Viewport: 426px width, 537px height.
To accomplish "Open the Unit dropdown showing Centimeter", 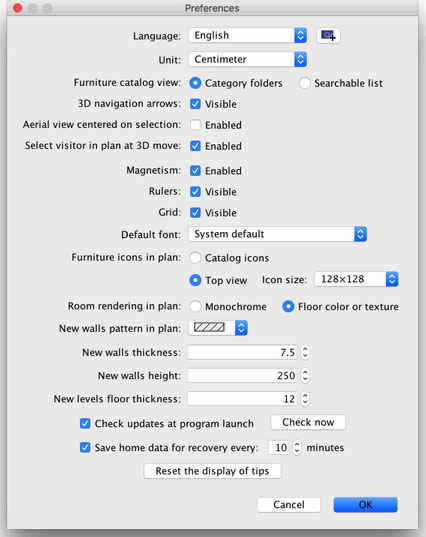I will [x=248, y=59].
